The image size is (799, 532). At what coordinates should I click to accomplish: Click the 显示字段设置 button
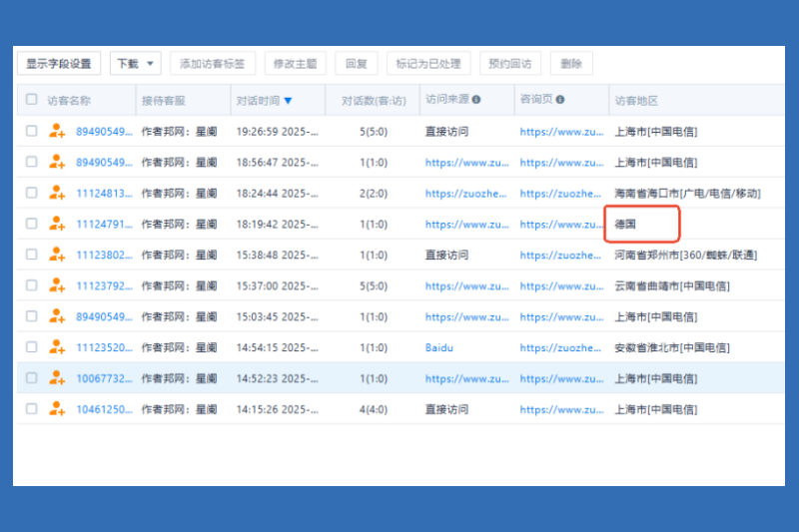[x=58, y=64]
